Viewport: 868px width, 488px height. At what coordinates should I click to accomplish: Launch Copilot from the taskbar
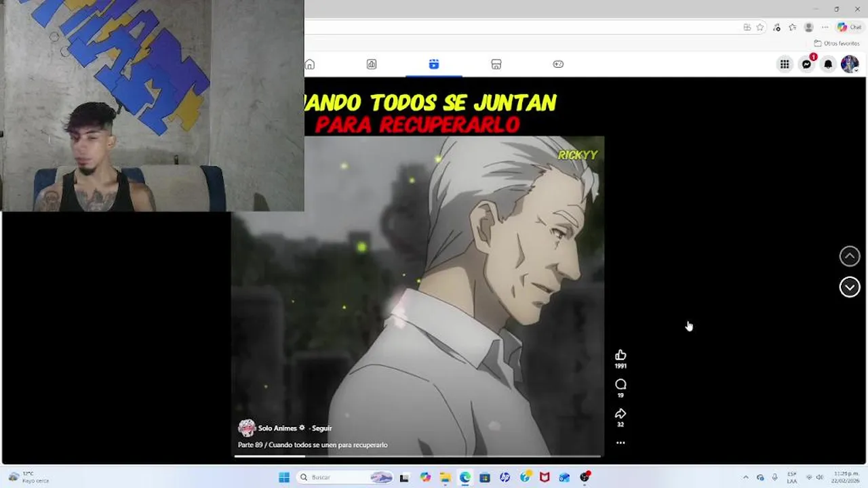tap(425, 477)
